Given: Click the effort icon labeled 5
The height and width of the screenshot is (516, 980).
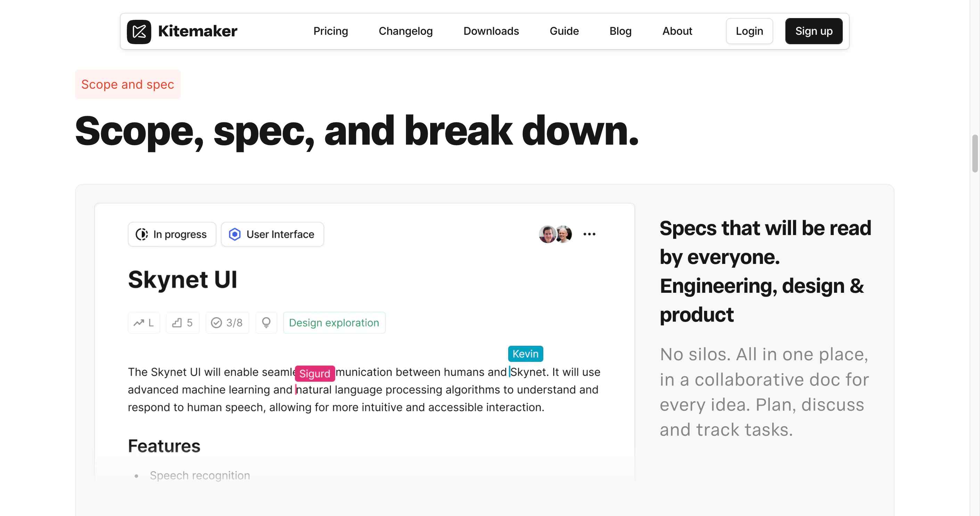Looking at the screenshot, I should (177, 323).
